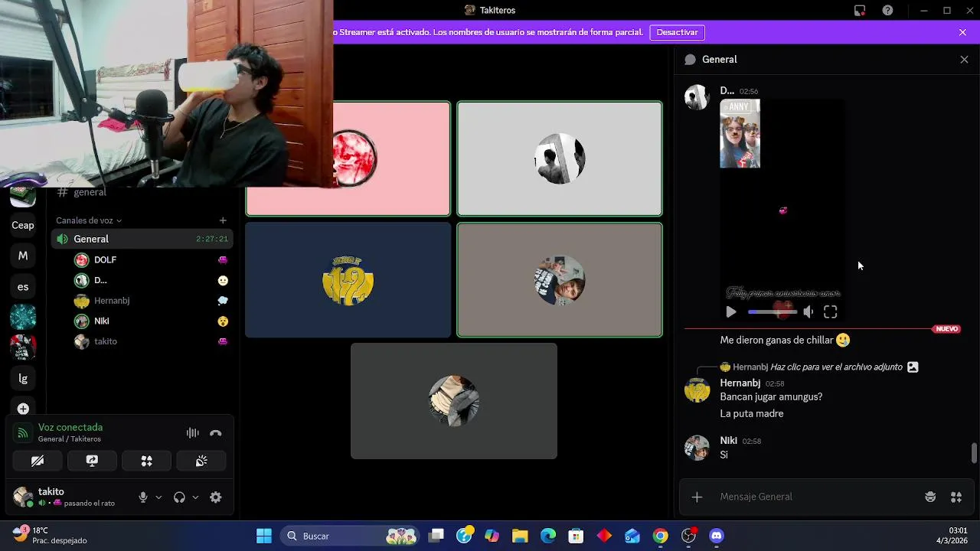This screenshot has height=551, width=980.
Task: Click Mensaje General input field
Action: 815,497
